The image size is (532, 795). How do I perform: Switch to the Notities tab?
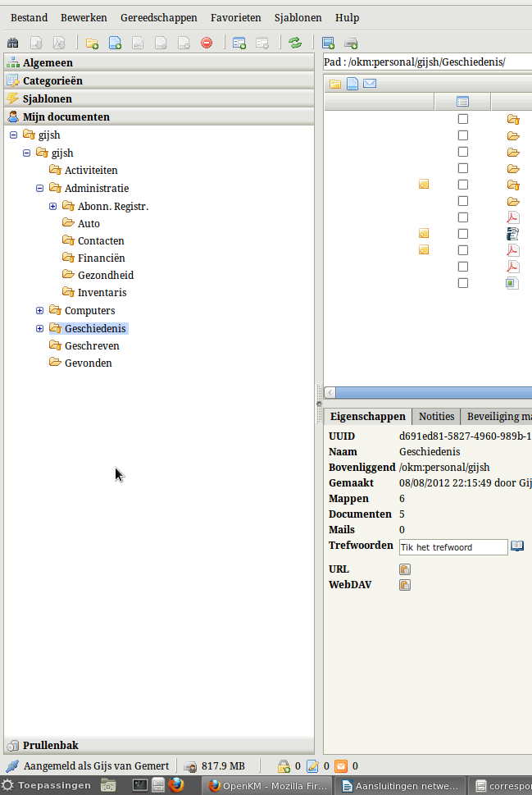[x=436, y=416]
